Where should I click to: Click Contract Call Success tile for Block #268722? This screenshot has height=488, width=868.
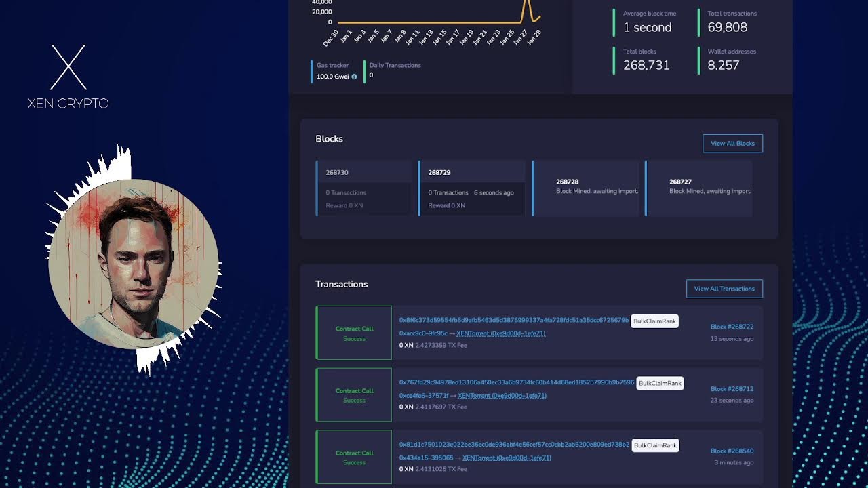[x=354, y=333]
